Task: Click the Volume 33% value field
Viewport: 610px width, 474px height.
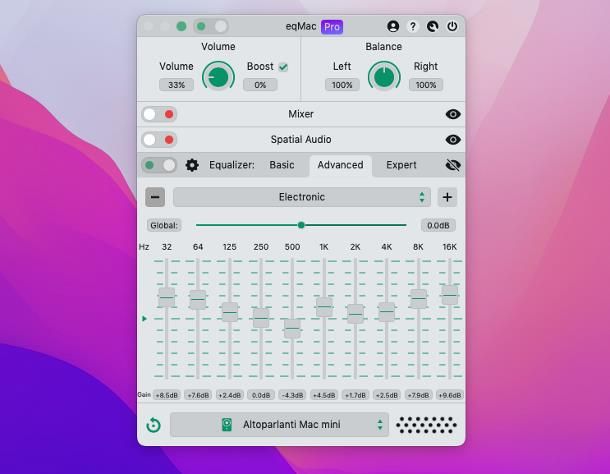Action: 176,85
